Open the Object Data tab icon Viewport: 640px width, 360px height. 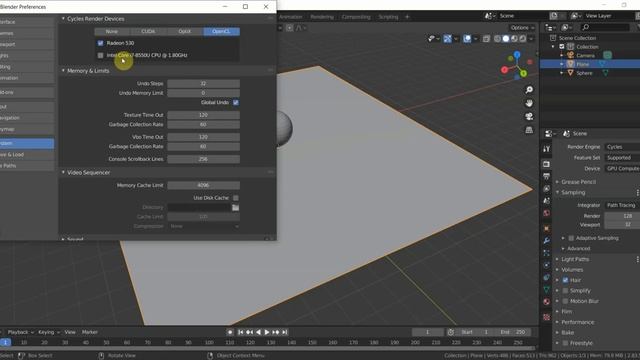[x=547, y=289]
